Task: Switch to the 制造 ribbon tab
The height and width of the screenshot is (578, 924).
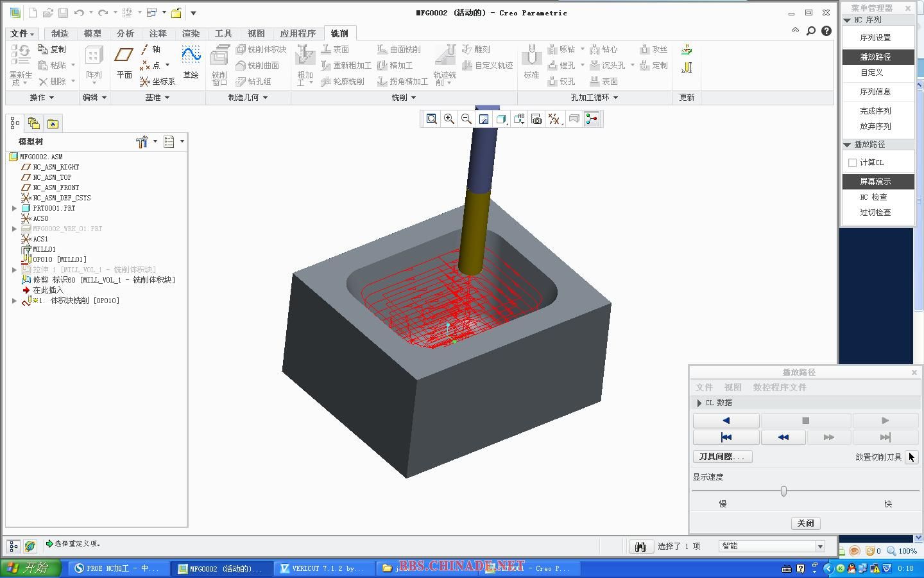Action: coord(60,33)
